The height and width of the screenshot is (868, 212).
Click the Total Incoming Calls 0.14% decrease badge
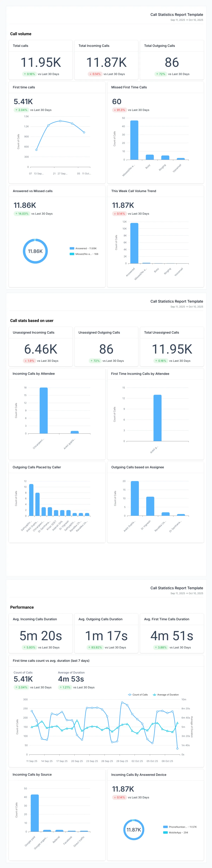click(95, 74)
